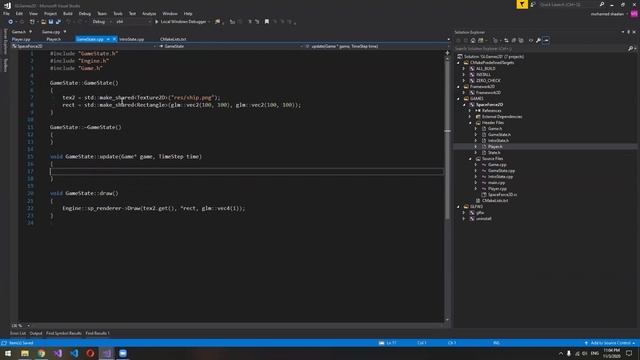Click the Navigate Backward toolbar icon
The width and height of the screenshot is (640, 360).
coord(11,22)
